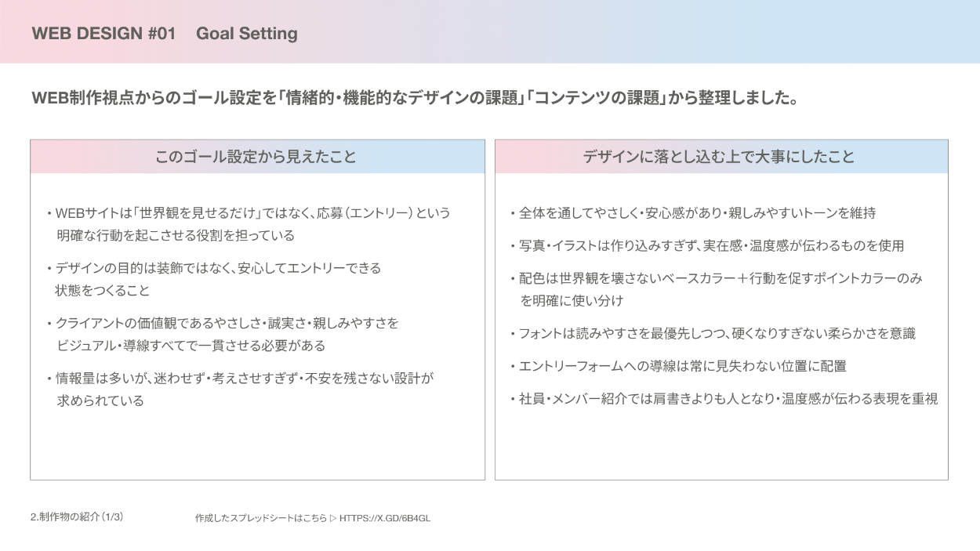
Task: Open the HTTPS://X.GD/6B4GL spreadsheet link
Action: (x=385, y=518)
